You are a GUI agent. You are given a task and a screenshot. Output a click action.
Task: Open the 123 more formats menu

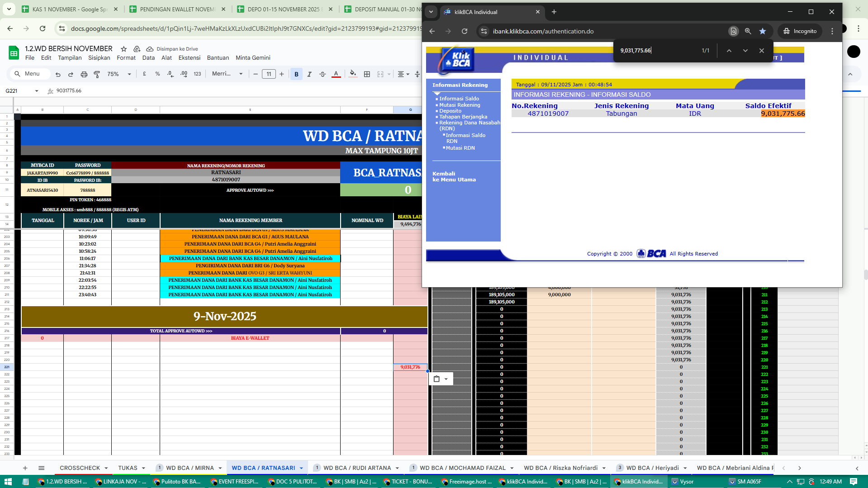197,74
